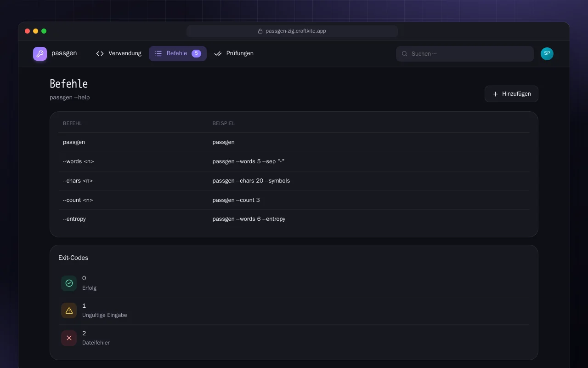The width and height of the screenshot is (588, 368).
Task: Open the Verwendung tab
Action: (x=119, y=53)
